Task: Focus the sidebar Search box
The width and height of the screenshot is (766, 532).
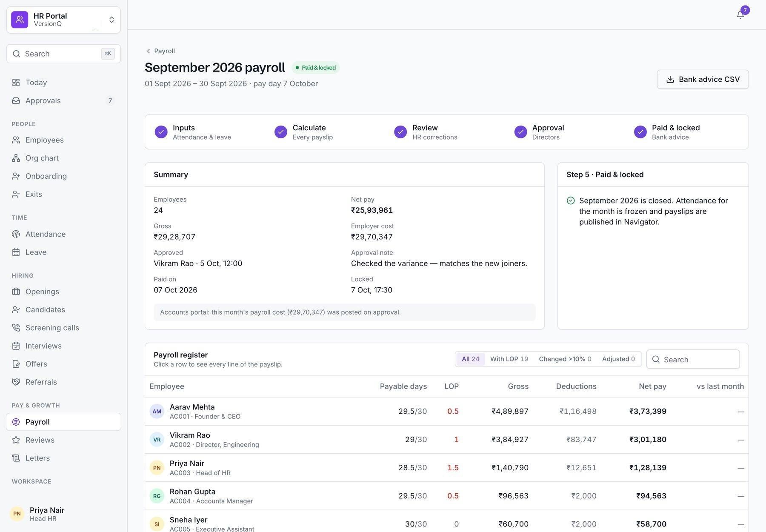Action: [63, 54]
